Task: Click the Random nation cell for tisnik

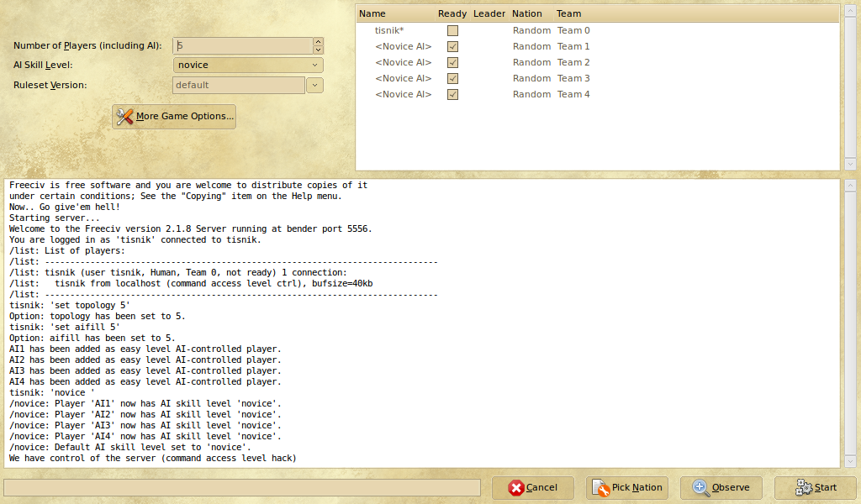Action: pos(531,31)
